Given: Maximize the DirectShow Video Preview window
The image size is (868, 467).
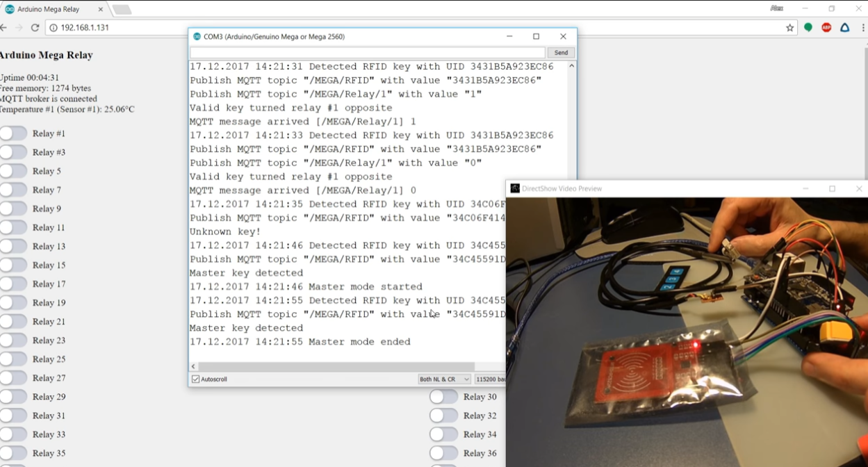Looking at the screenshot, I should 832,188.
